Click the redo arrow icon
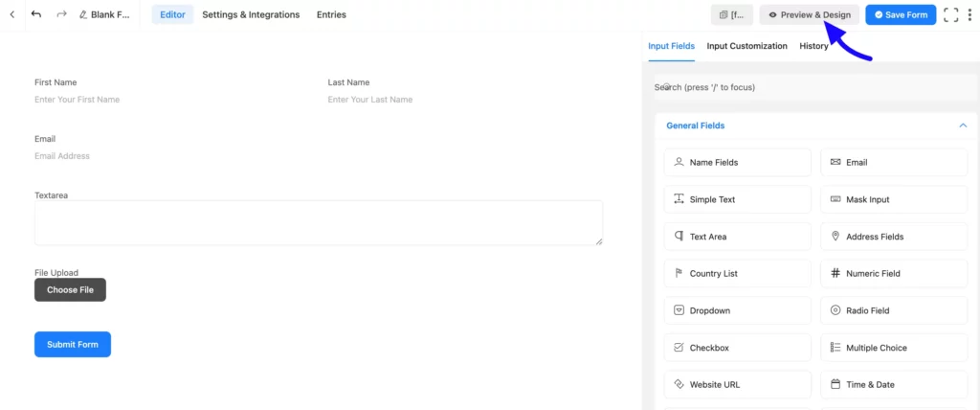980x410 pixels. pyautogui.click(x=61, y=14)
